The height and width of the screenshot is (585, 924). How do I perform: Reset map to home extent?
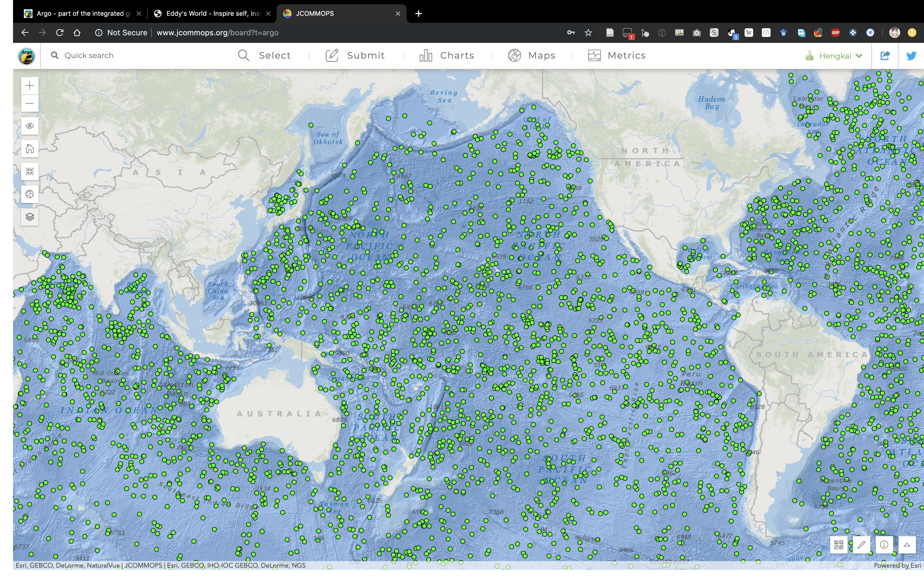click(x=30, y=149)
